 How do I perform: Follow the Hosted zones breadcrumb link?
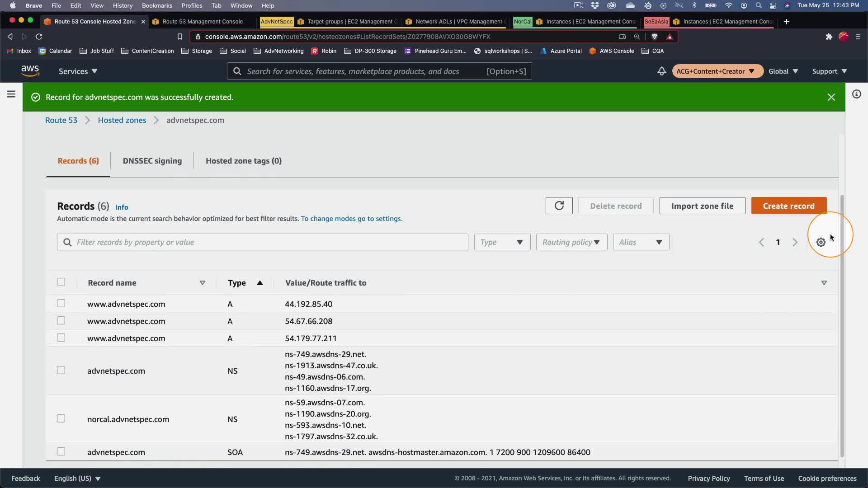coord(122,120)
